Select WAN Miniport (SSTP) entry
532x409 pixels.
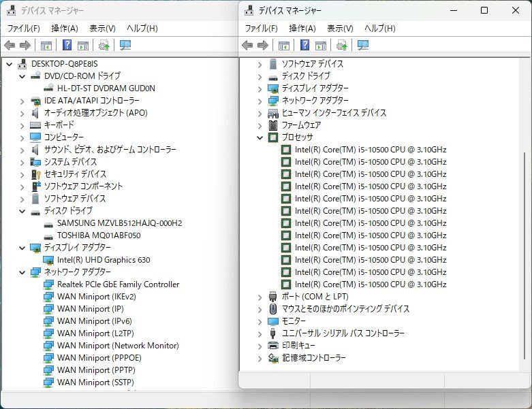tap(95, 382)
